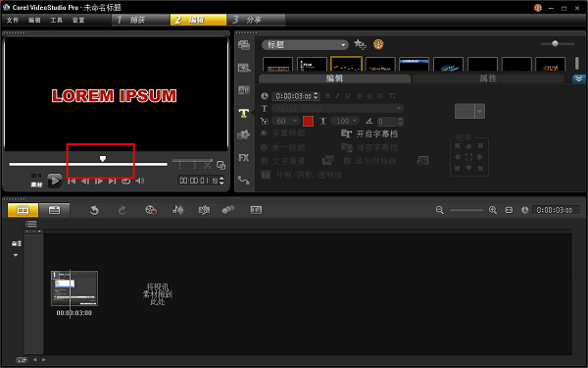Click the volume speaker icon
The width and height of the screenshot is (588, 368).
click(140, 181)
